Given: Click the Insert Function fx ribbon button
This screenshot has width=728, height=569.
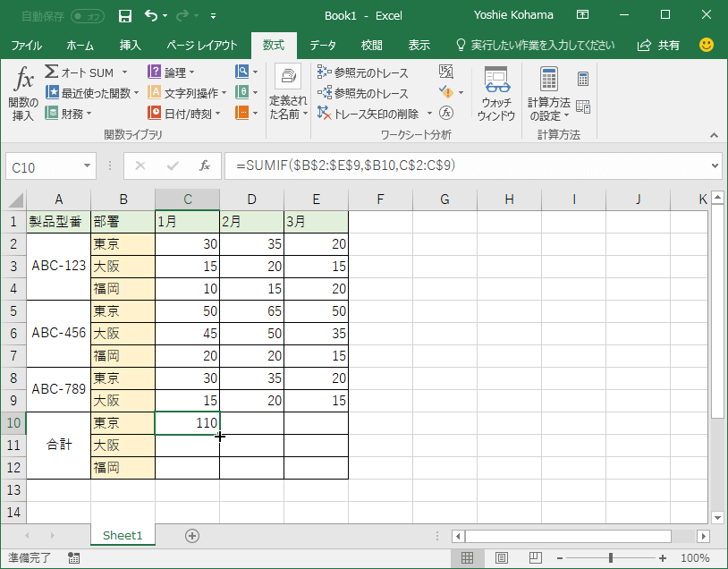Looking at the screenshot, I should (x=22, y=93).
